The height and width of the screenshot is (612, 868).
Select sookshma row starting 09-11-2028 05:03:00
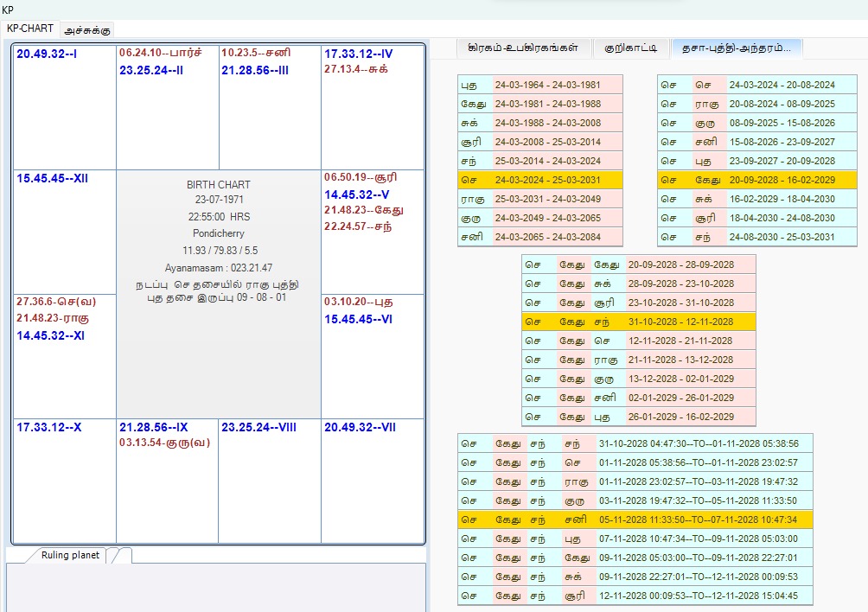[635, 558]
